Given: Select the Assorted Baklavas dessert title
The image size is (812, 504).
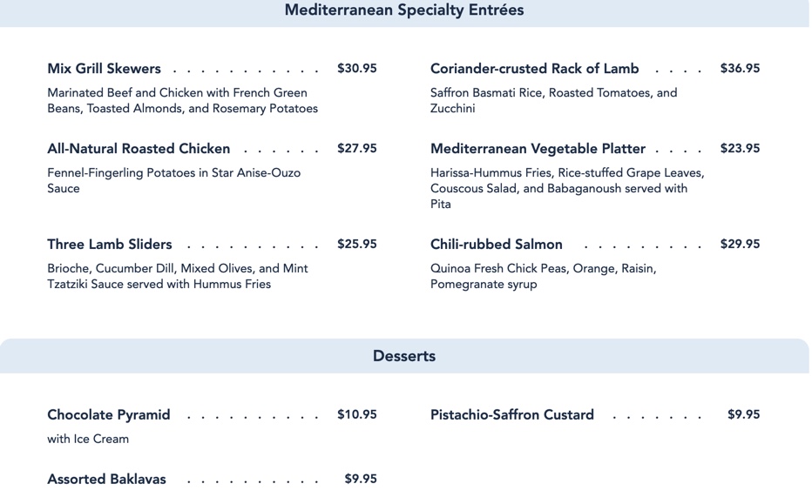Looking at the screenshot, I should (106, 480).
